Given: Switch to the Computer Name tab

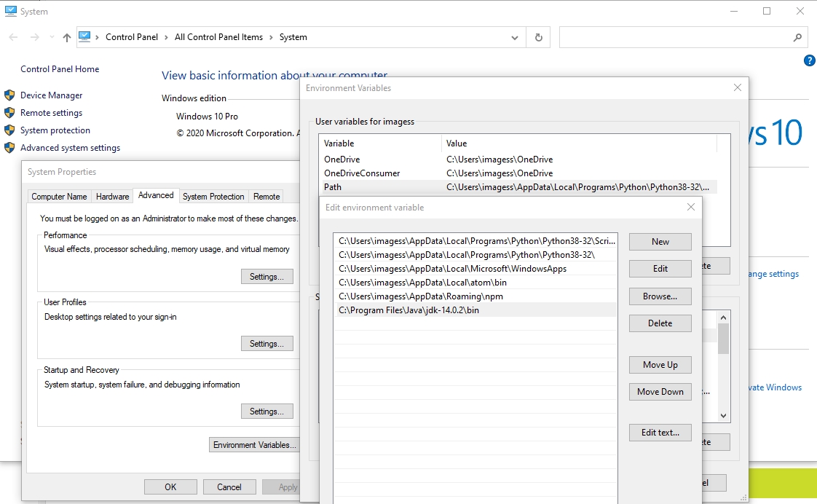Looking at the screenshot, I should click(60, 197).
